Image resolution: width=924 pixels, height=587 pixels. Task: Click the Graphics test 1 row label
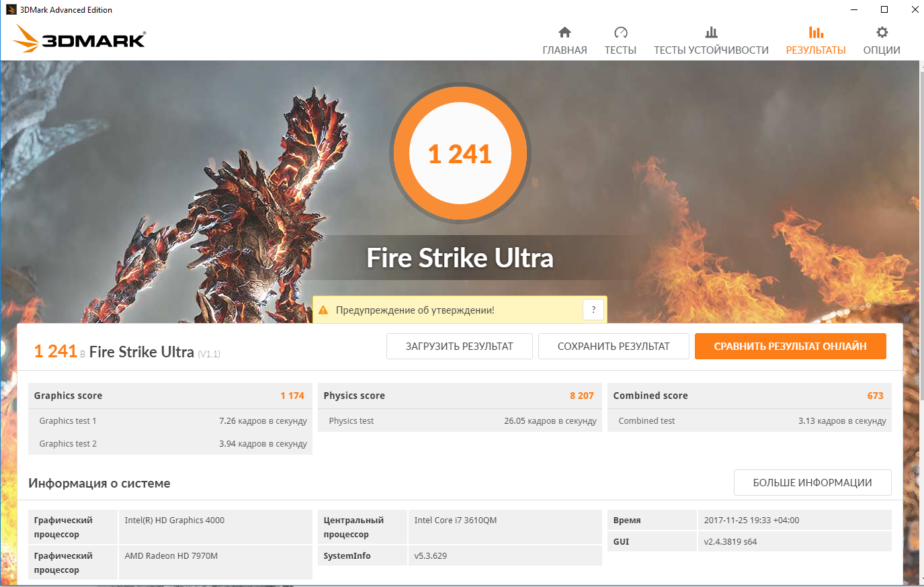[x=68, y=421]
